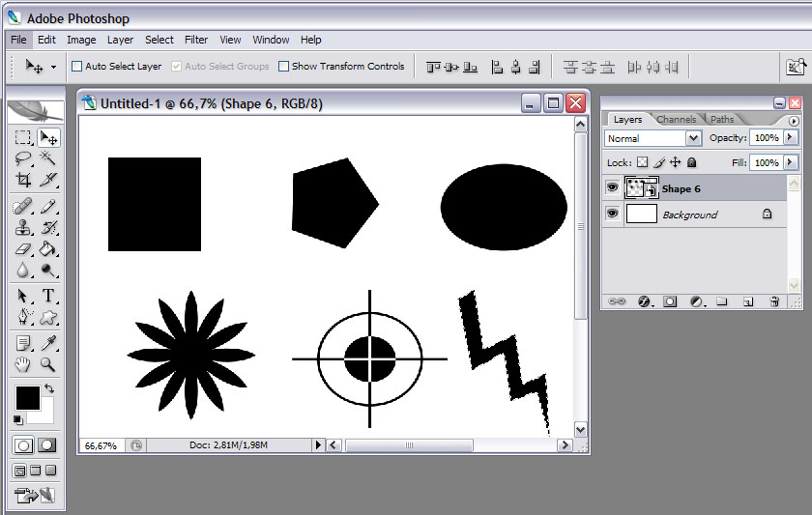Click the Jump to ImageReady icon
Screen dimensions: 812x515
(x=35, y=496)
